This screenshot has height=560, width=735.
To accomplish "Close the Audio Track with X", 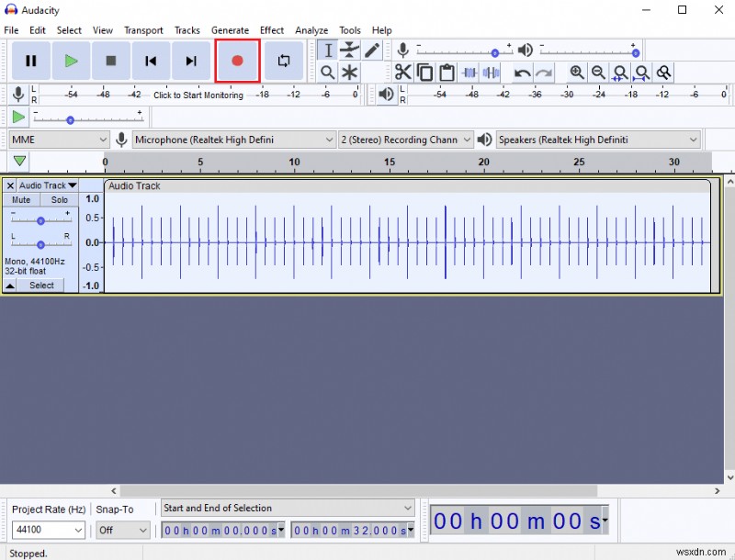I will (x=10, y=185).
